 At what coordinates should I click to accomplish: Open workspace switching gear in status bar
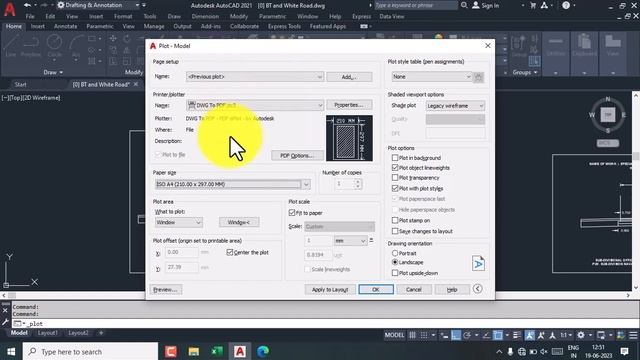(x=580, y=335)
